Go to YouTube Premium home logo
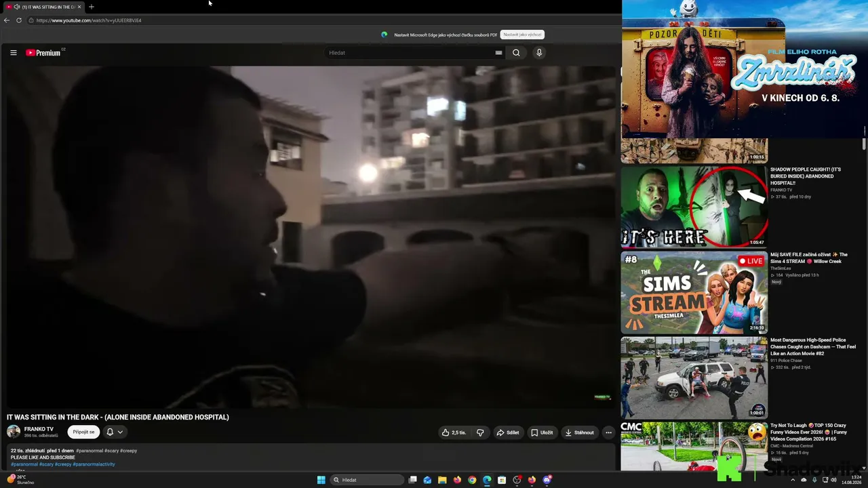Image resolution: width=868 pixels, height=488 pixels. pos(44,53)
